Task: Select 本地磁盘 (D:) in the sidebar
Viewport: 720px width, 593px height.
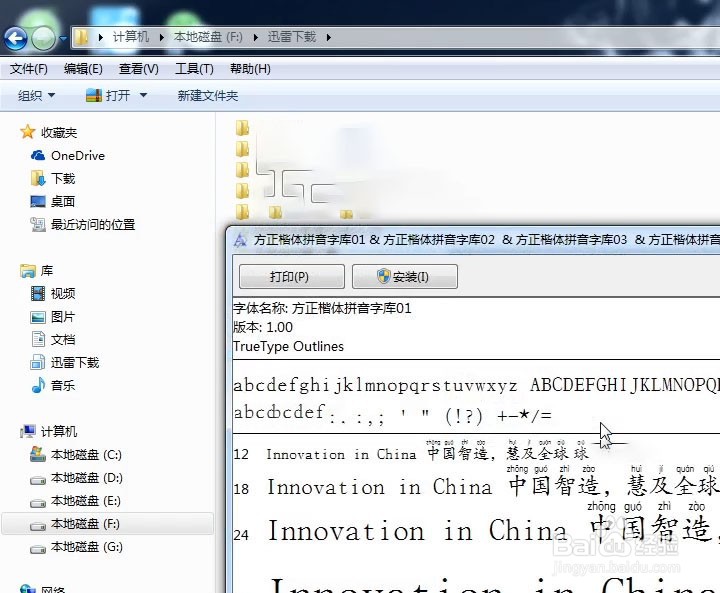Action: tap(86, 478)
